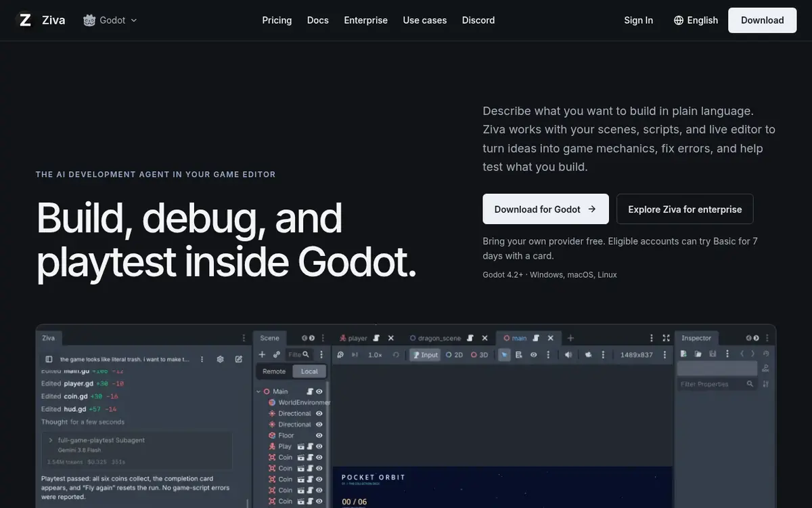Click the camera override icon
Viewport: 812px width, 508px height.
[x=589, y=355]
